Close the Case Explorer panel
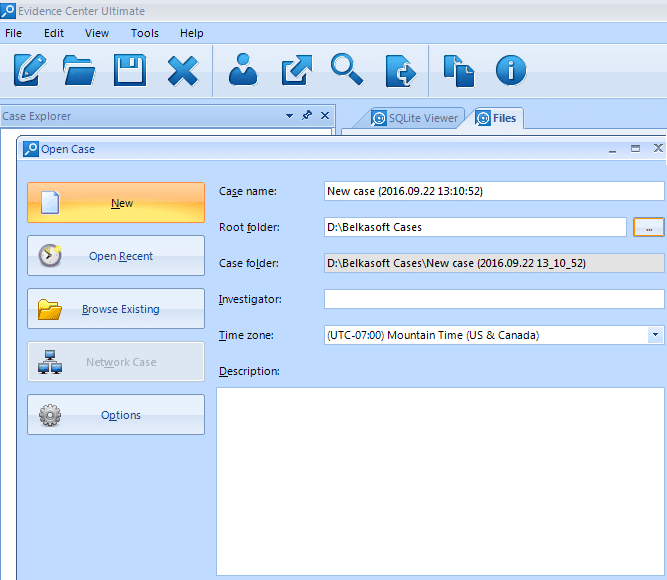Screen dimensions: 667x580 [x=325, y=115]
